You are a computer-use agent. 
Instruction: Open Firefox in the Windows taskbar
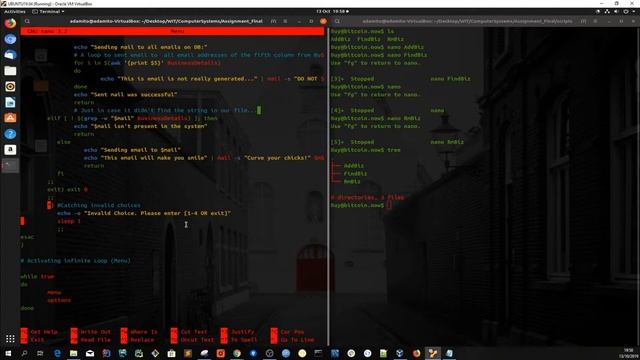point(416,353)
